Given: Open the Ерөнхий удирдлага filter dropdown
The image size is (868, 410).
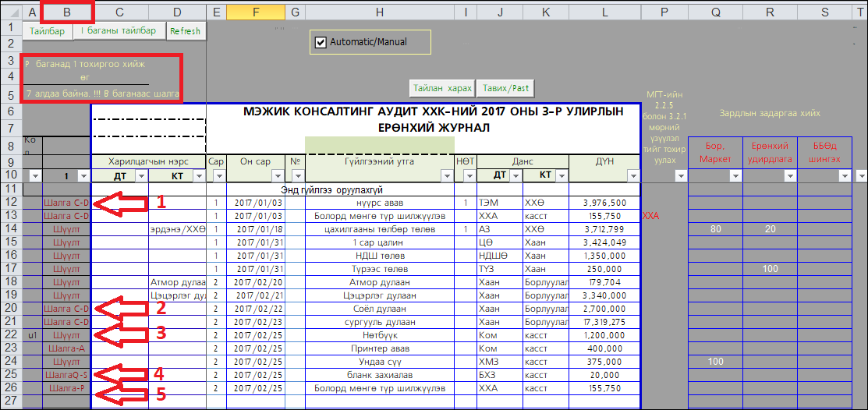Looking at the screenshot, I should [x=789, y=177].
